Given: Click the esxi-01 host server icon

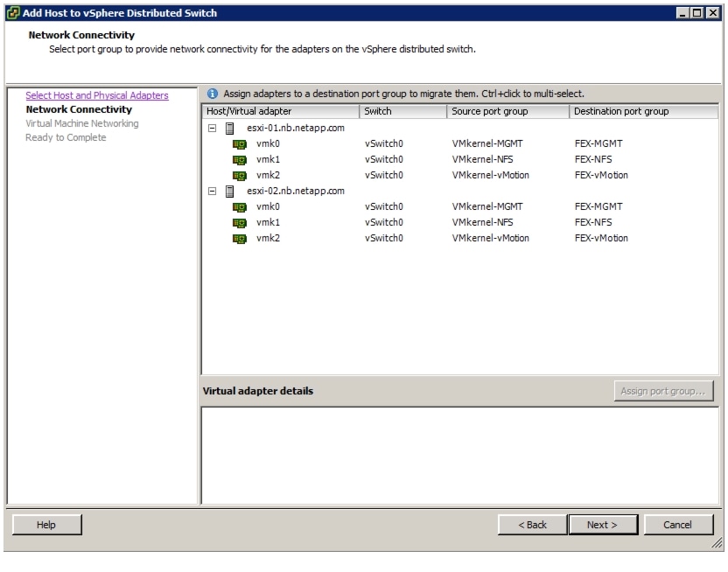Looking at the screenshot, I should [229, 128].
